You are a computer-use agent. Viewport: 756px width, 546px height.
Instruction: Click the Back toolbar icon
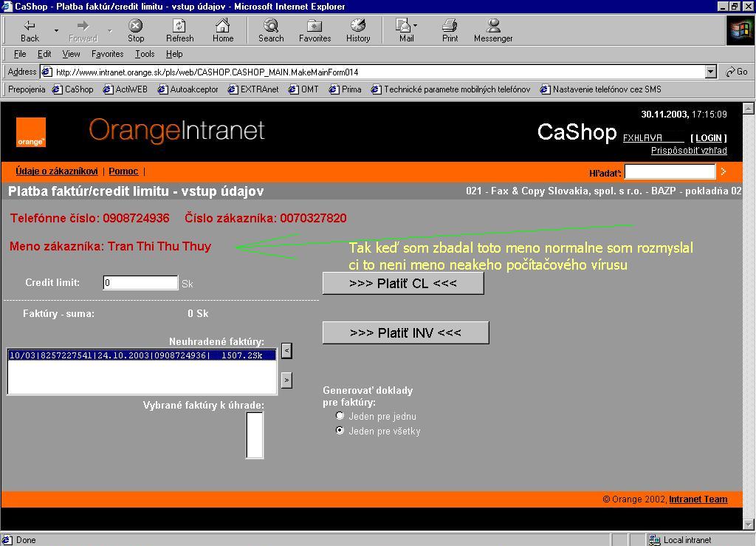(30, 30)
